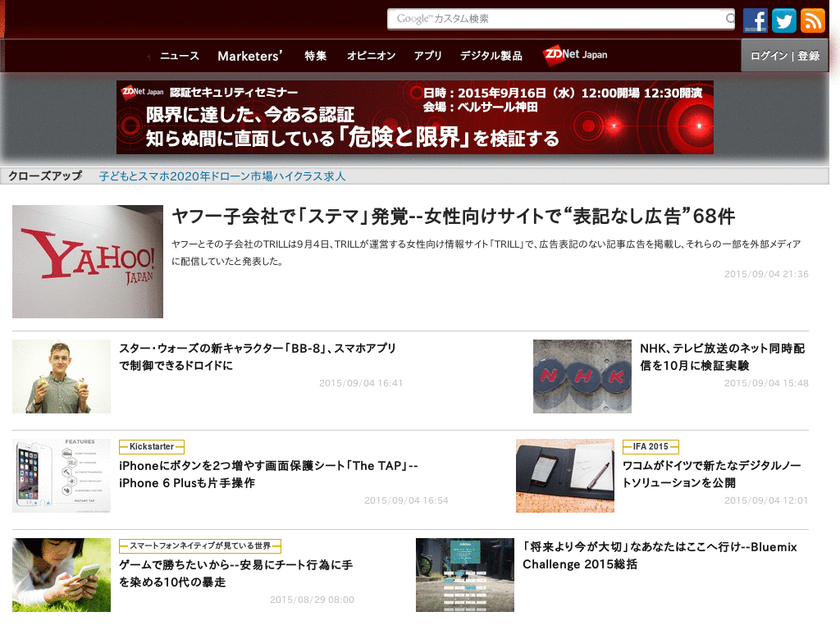Click the timestamp 2015/09/04 15:48
The height and width of the screenshot is (630, 840).
767,384
